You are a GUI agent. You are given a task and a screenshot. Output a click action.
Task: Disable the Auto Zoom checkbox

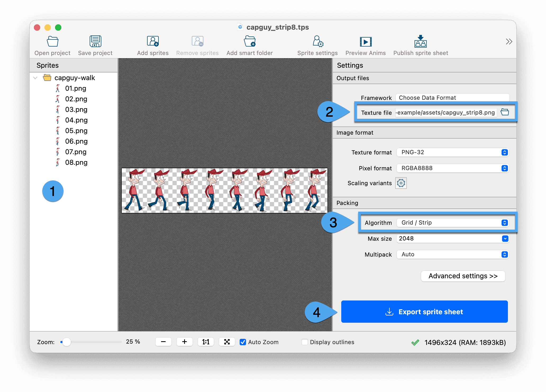(243, 342)
